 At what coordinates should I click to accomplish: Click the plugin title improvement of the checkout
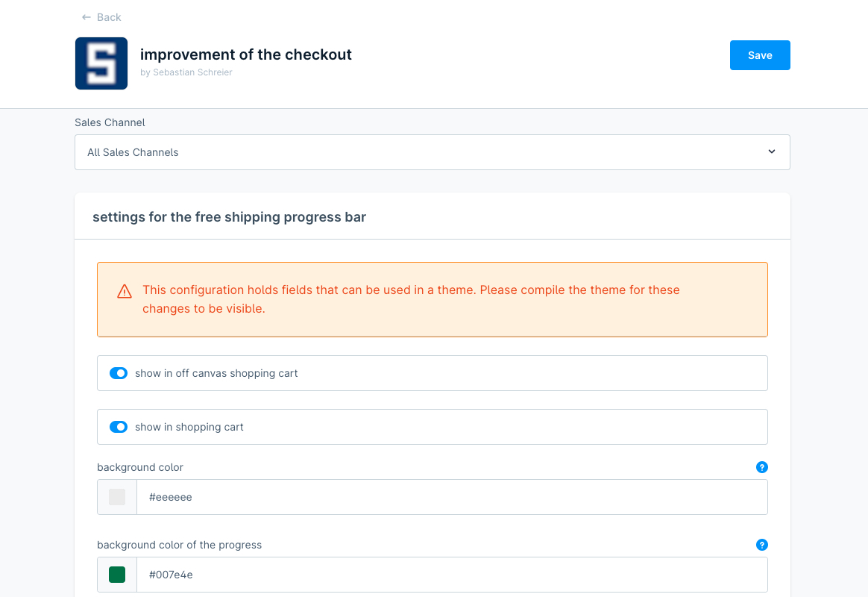tap(246, 54)
